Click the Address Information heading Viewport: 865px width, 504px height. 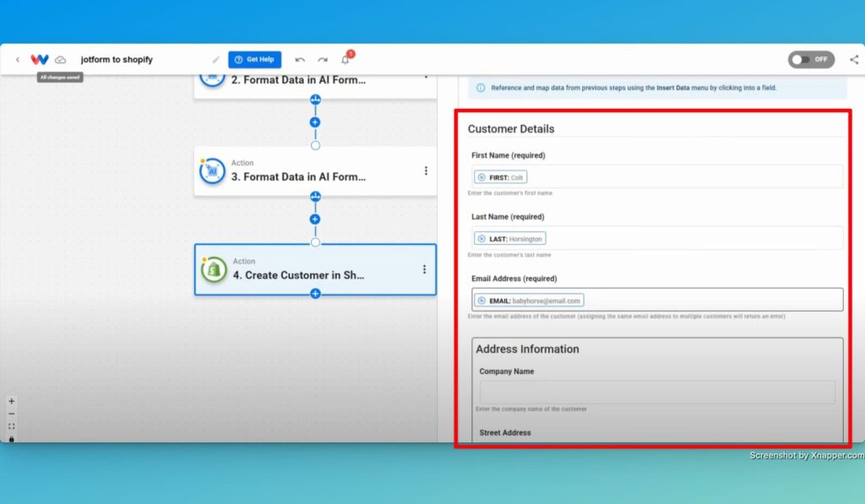(527, 349)
